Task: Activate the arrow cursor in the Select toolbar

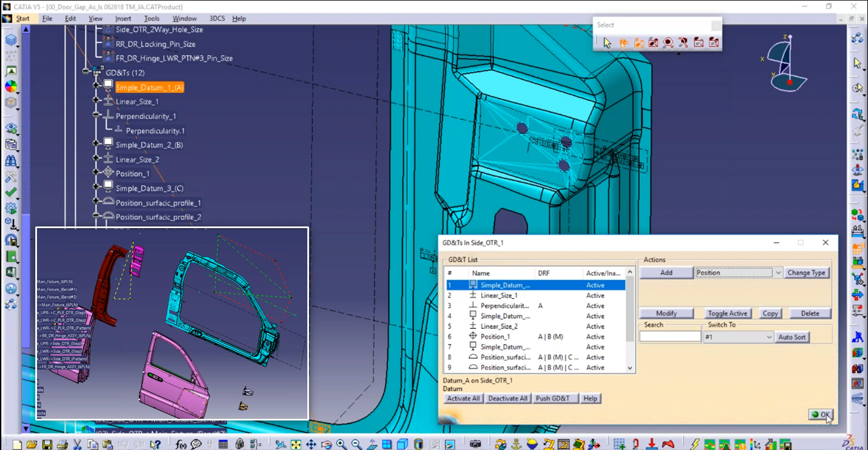Action: (x=608, y=42)
